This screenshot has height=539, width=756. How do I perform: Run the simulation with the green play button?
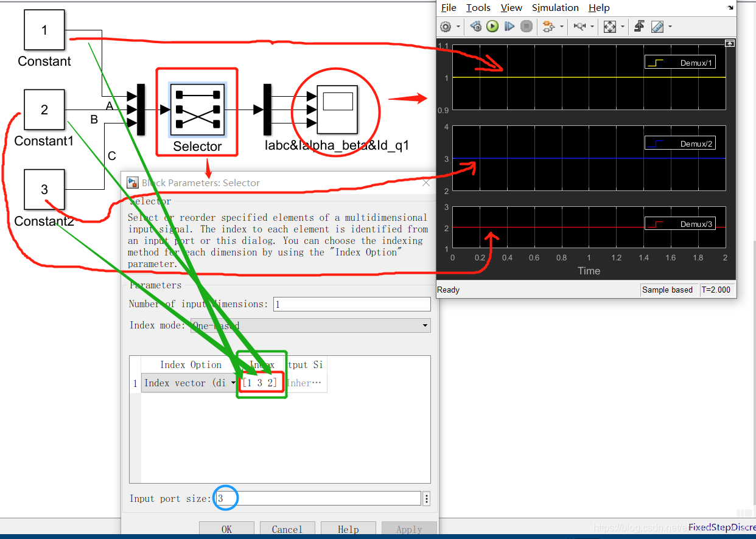tap(492, 27)
